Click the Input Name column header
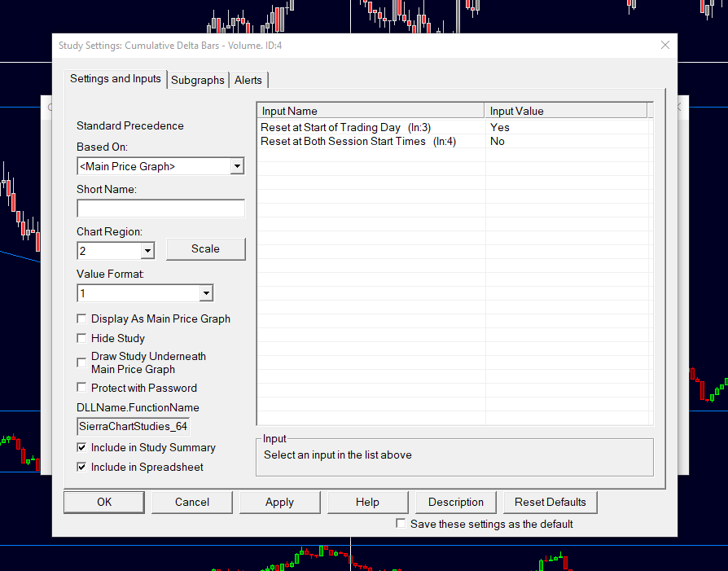 point(371,111)
